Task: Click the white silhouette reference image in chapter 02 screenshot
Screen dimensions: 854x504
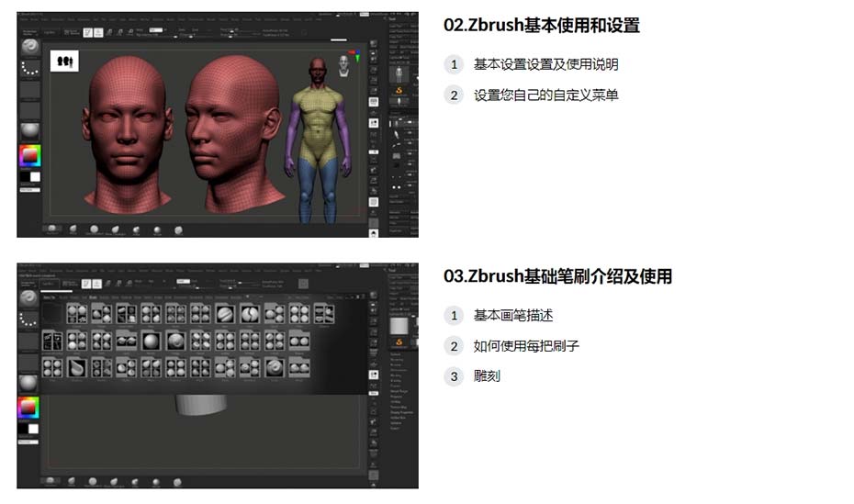Action: (64, 61)
